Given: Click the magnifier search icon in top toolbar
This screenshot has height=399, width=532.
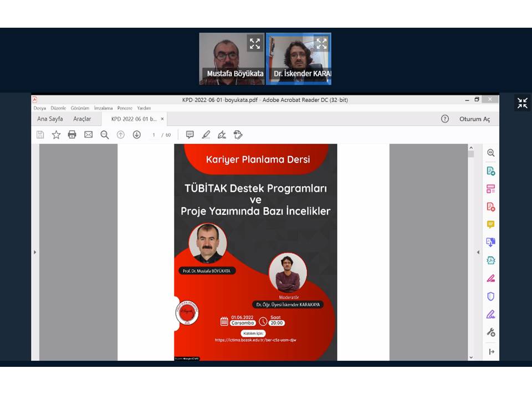Looking at the screenshot, I should click(x=104, y=135).
